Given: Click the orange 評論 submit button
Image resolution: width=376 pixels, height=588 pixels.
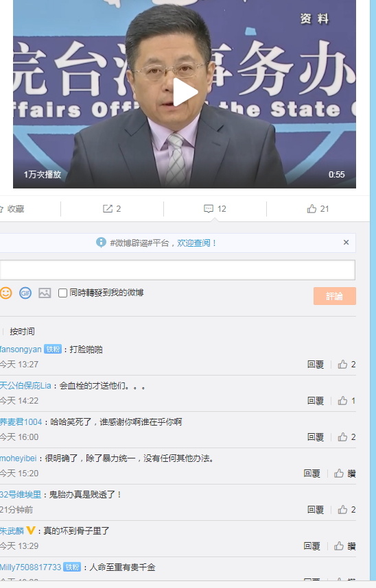Looking at the screenshot, I should [x=335, y=296].
